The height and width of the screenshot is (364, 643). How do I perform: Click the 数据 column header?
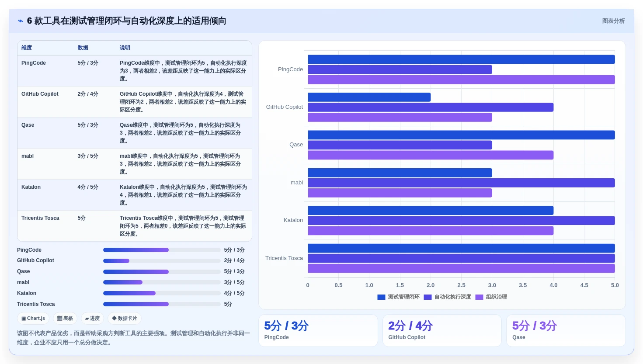tap(83, 48)
